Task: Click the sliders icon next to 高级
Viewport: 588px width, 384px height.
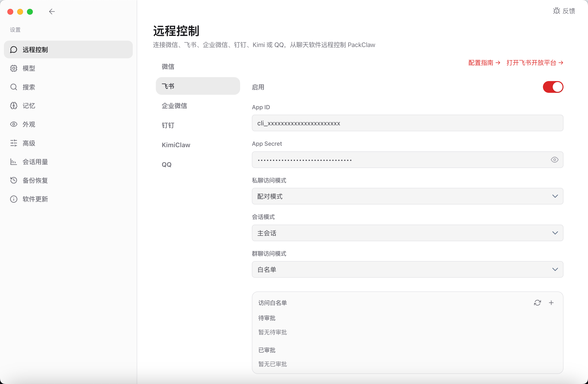Action: [x=13, y=143]
